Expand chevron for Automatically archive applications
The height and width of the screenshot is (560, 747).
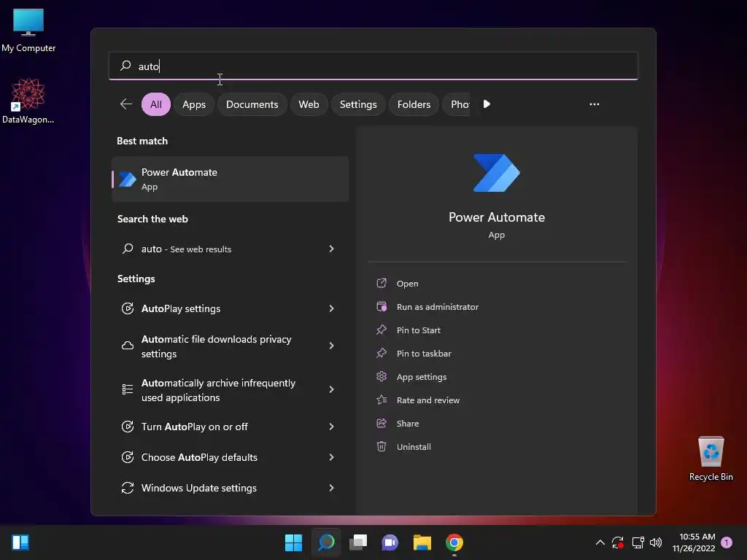click(331, 389)
